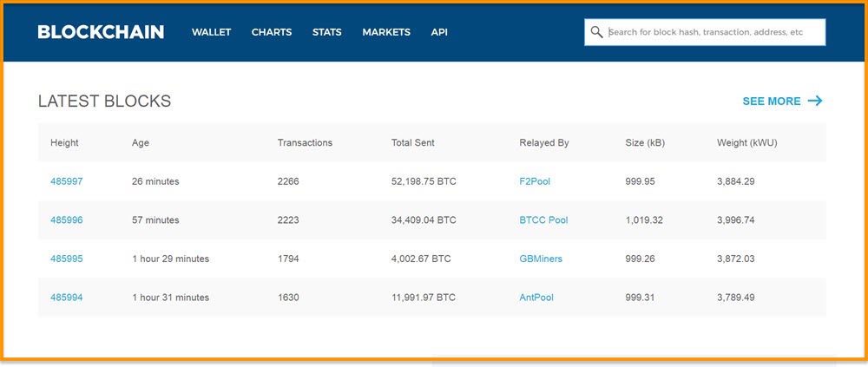Open the BTCC Pool relay link

tap(543, 220)
